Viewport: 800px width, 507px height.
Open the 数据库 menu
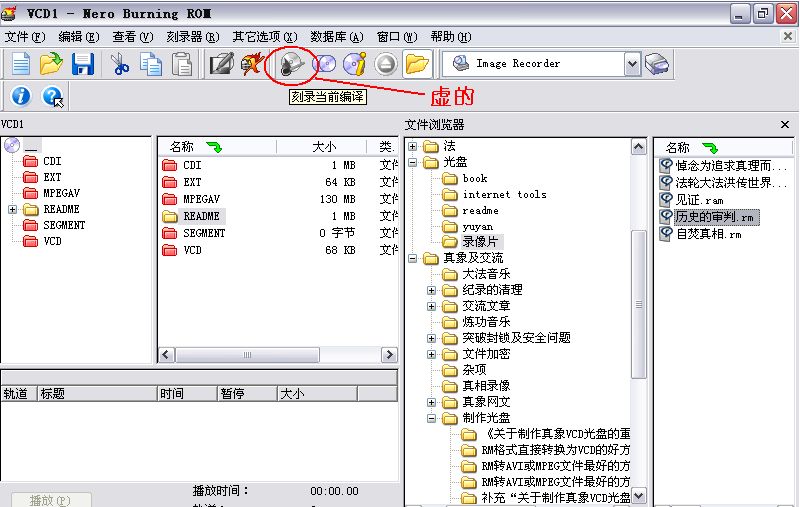(x=337, y=36)
